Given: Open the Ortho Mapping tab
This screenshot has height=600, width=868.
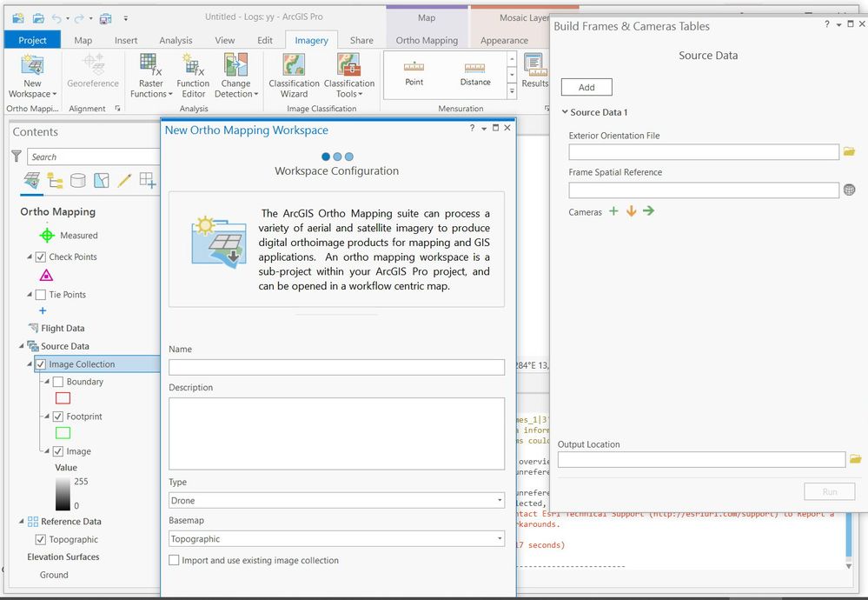Looking at the screenshot, I should point(427,41).
